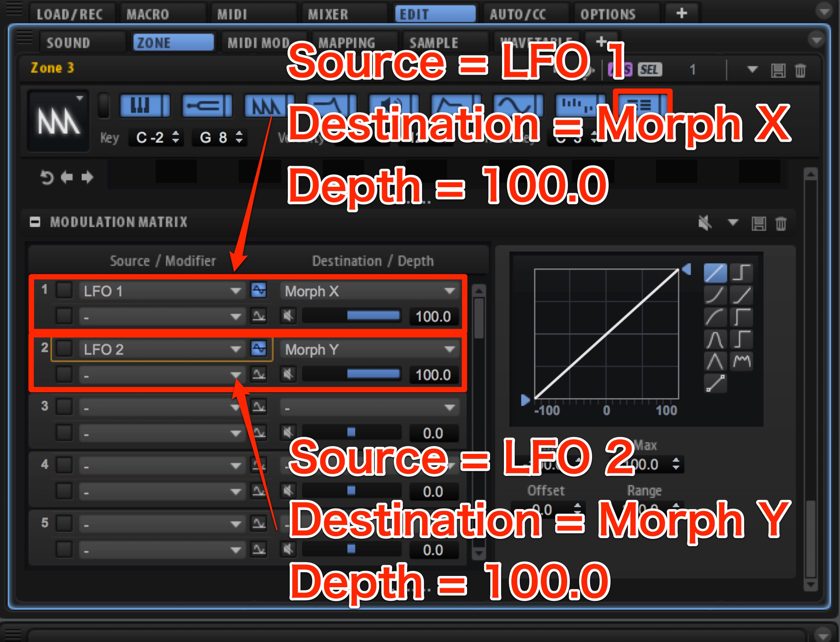The width and height of the screenshot is (840, 642).
Task: Save the zone preset with disk icon
Action: coord(778,70)
